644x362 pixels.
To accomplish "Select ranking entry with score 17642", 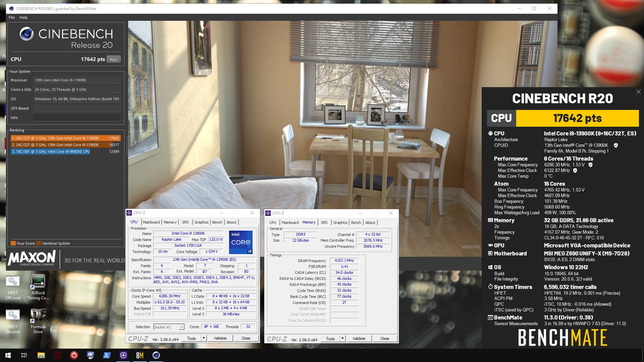I will point(65,138).
